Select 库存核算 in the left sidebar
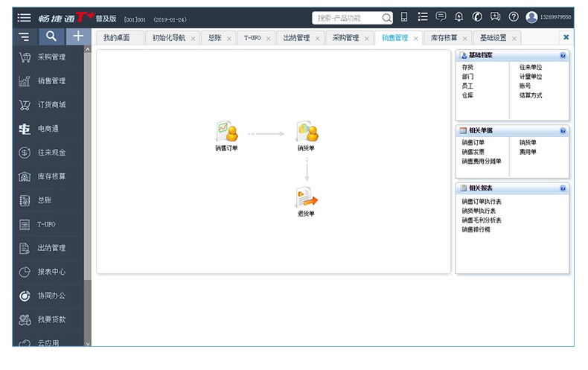 [51, 176]
